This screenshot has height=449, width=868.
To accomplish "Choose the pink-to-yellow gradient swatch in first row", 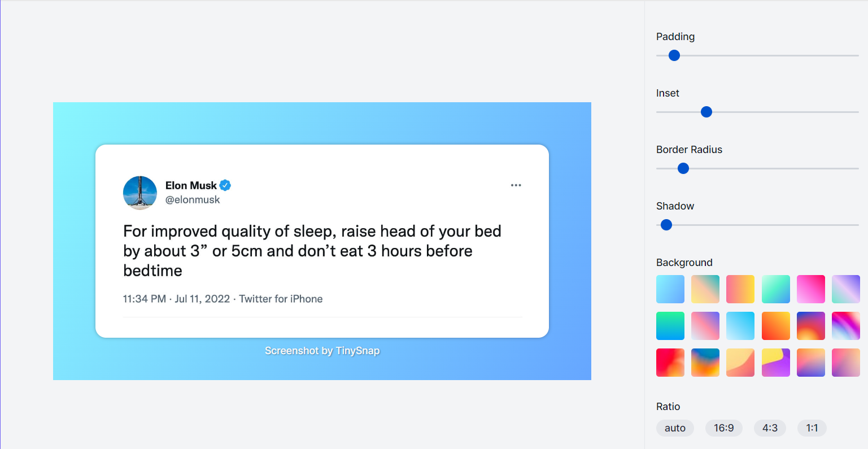I will pos(740,289).
